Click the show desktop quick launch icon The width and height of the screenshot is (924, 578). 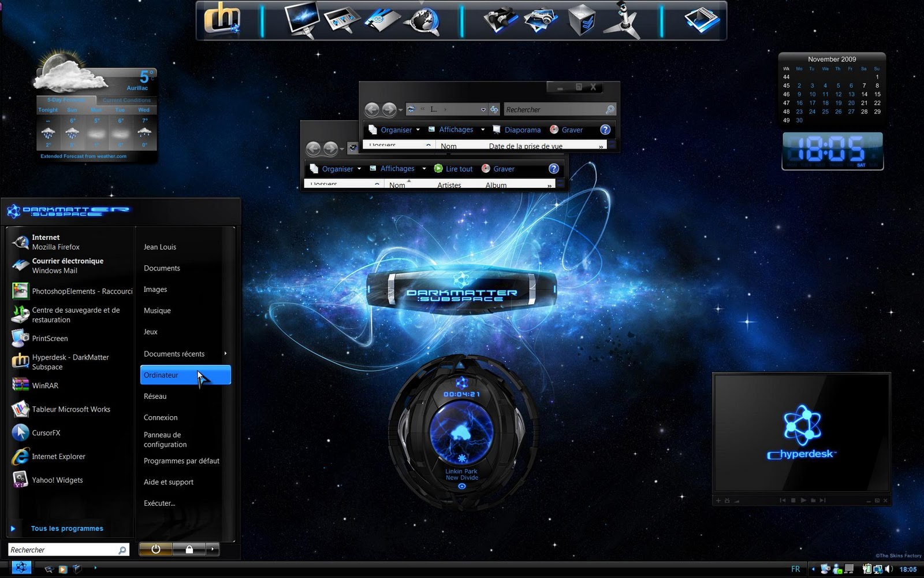coord(50,569)
